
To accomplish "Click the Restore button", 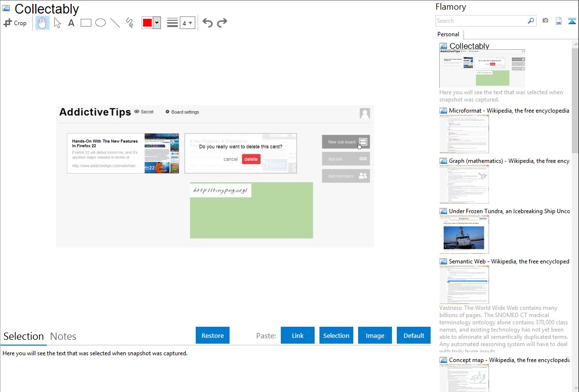I will click(x=213, y=335).
